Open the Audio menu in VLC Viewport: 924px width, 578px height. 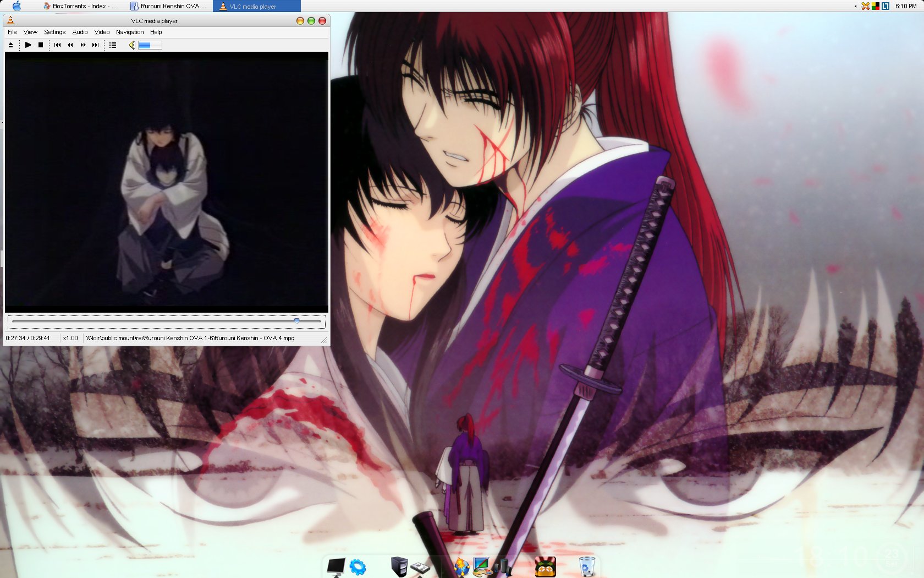coord(80,32)
